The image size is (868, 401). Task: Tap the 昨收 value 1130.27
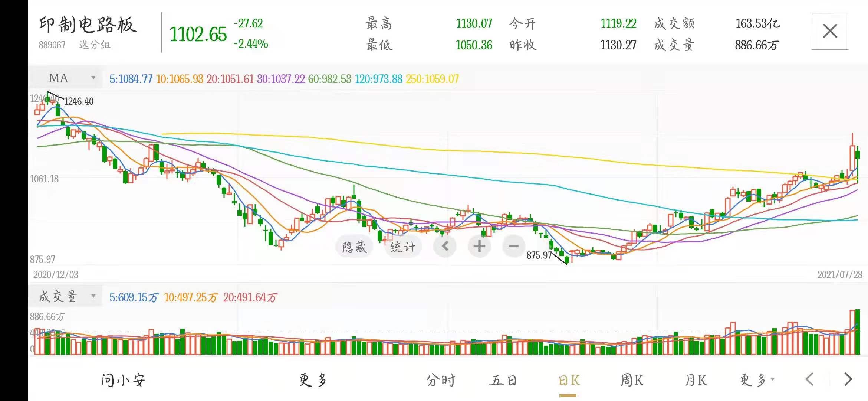tap(618, 45)
